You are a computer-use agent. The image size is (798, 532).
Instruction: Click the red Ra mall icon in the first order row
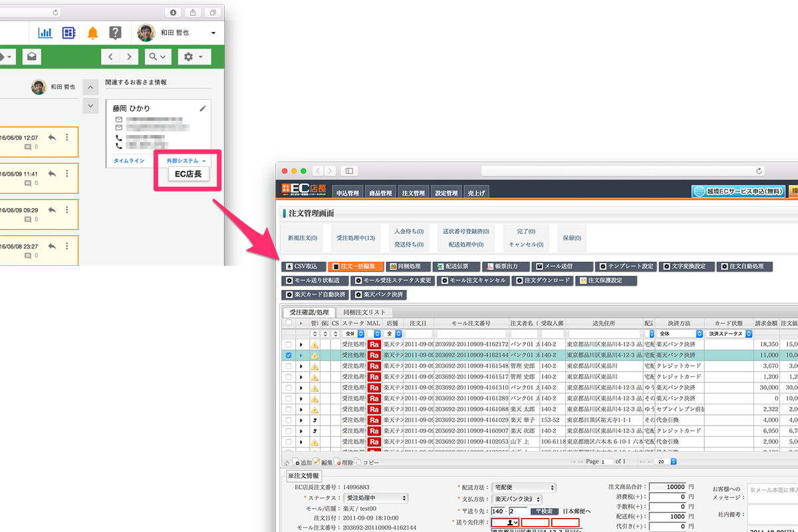374,344
